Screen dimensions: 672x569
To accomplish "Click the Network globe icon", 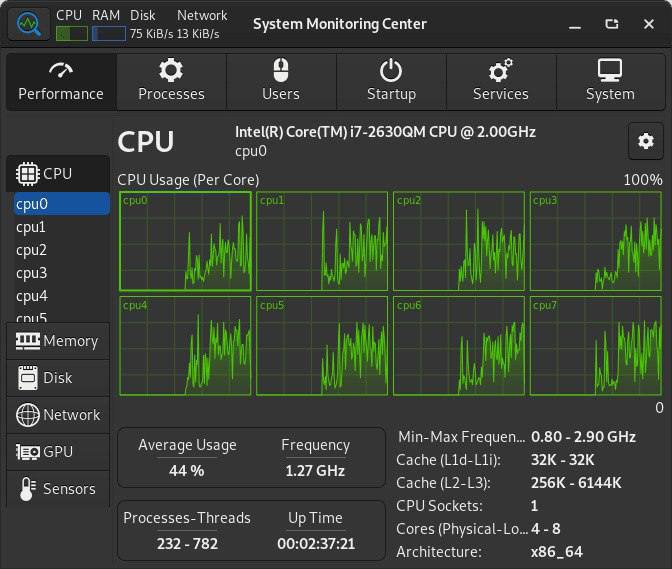I will coord(28,415).
